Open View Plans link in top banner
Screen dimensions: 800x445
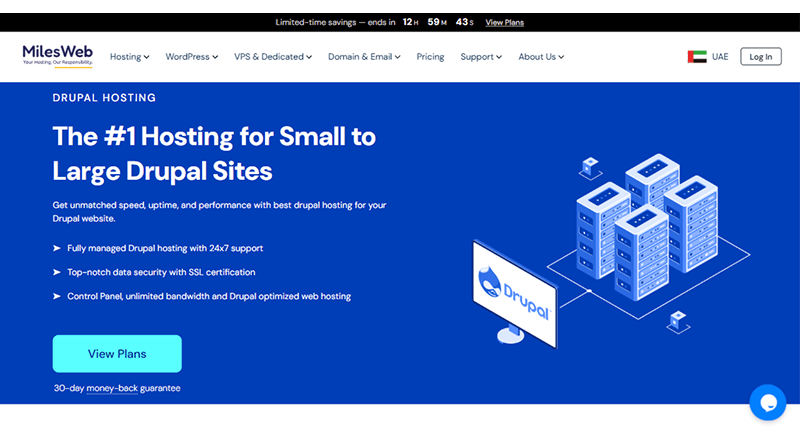coord(504,22)
